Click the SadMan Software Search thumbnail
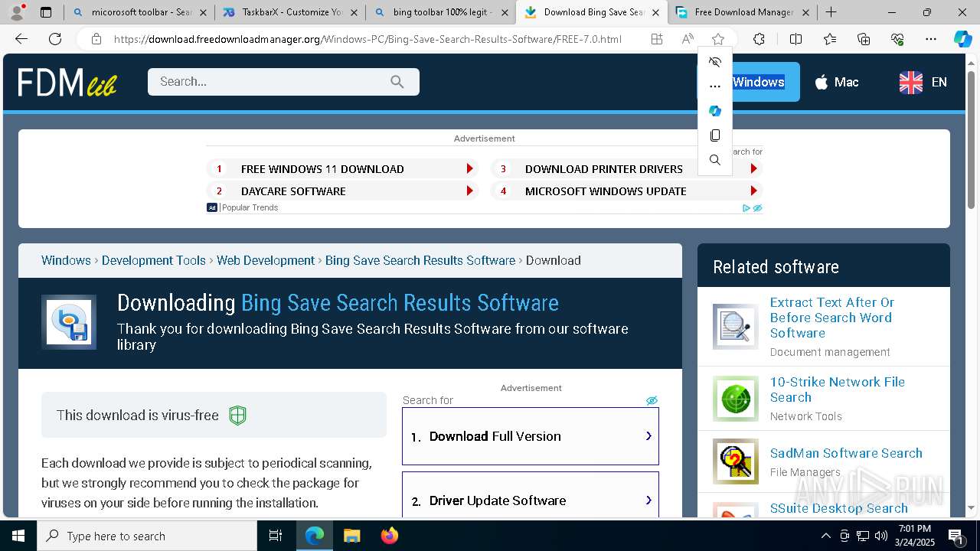Screen dimensions: 980x551 pyautogui.click(x=736, y=461)
